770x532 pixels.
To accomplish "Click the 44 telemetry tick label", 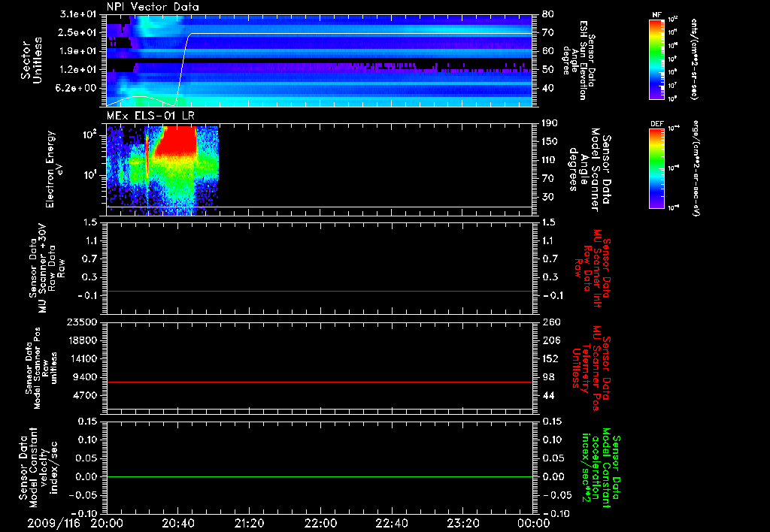I will (548, 395).
